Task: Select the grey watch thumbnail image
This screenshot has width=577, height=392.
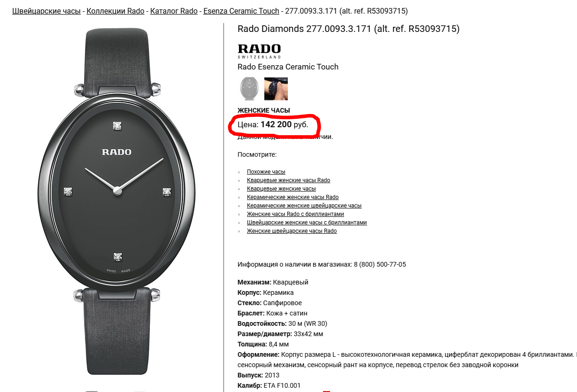Action: point(249,89)
